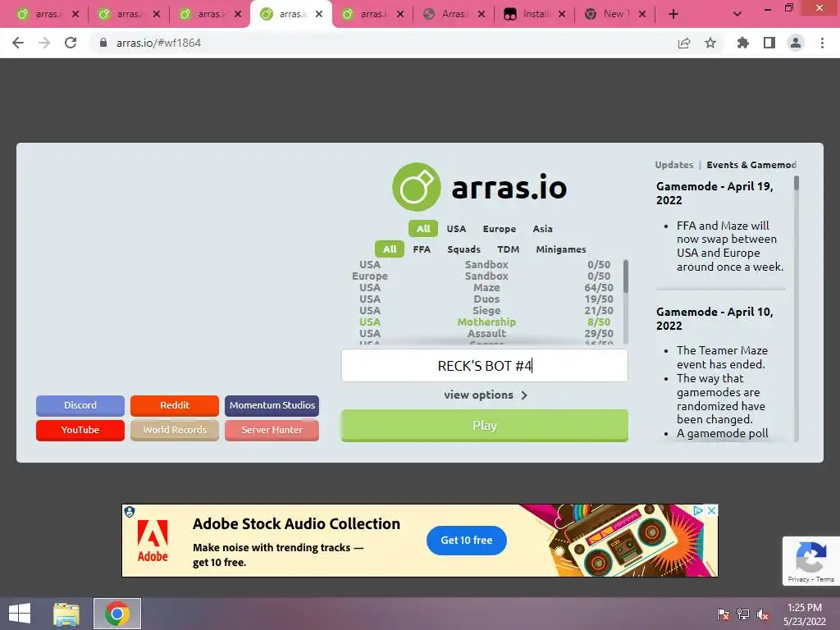Click the AdChoices triangle icon
Image resolution: width=840 pixels, height=630 pixels.
[x=699, y=510]
